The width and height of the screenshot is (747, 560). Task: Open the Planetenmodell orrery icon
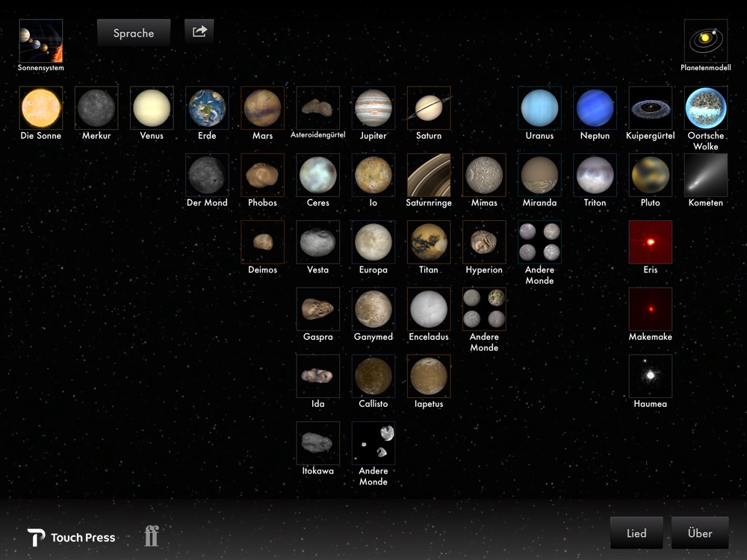pos(705,41)
